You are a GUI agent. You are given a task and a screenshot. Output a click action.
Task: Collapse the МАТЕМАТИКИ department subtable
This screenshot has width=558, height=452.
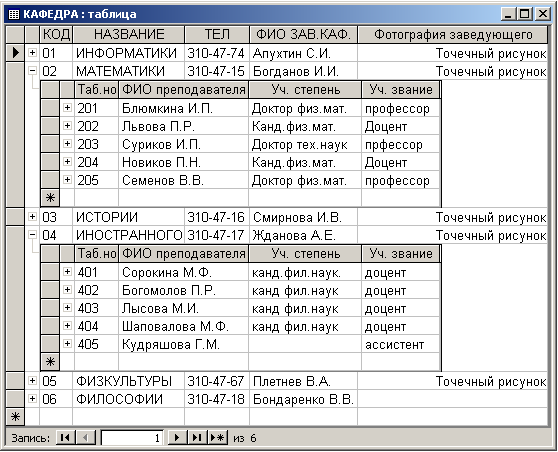coord(32,71)
